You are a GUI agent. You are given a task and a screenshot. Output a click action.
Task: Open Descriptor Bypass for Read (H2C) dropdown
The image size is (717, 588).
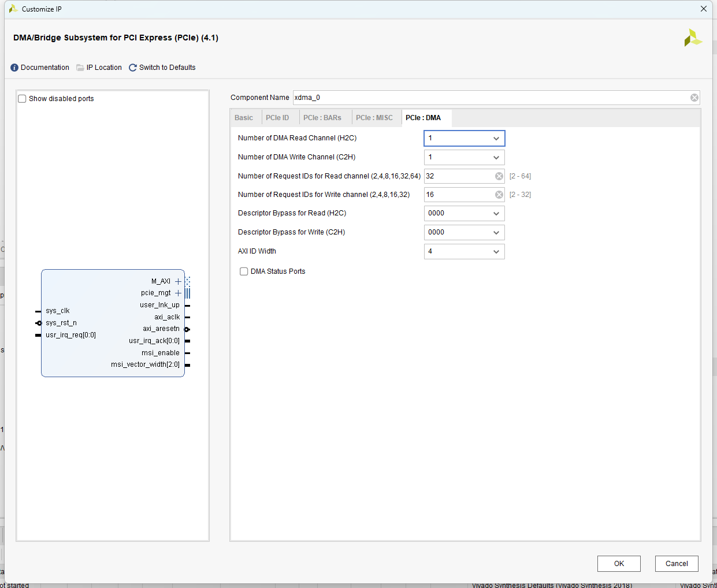[x=465, y=213]
